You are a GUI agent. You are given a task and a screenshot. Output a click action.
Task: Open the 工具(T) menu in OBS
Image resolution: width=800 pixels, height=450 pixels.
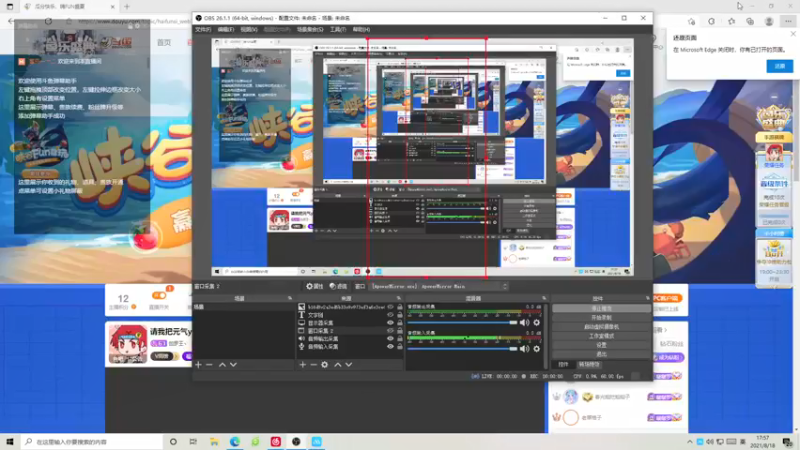tap(338, 30)
